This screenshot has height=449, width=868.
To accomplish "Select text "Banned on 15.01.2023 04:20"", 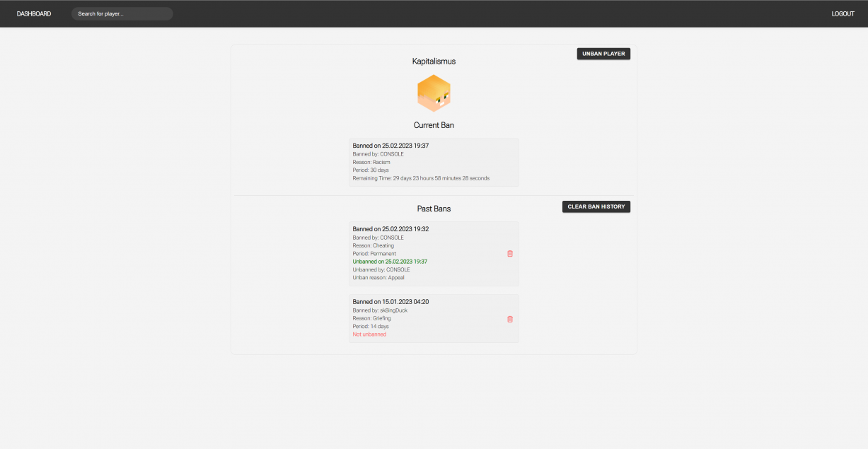I will click(390, 302).
